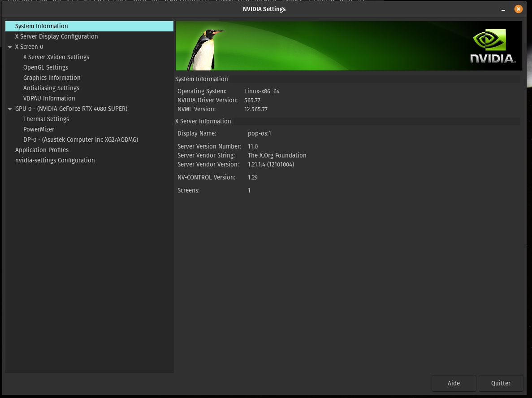Image resolution: width=532 pixels, height=398 pixels.
Task: Click the Quitter button
Action: pyautogui.click(x=501, y=383)
